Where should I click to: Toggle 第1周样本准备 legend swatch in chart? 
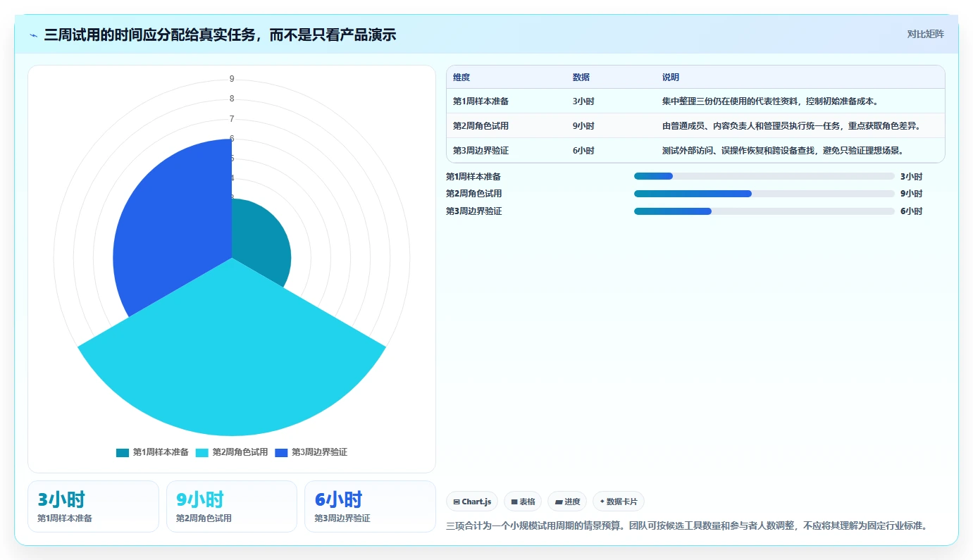(123, 452)
